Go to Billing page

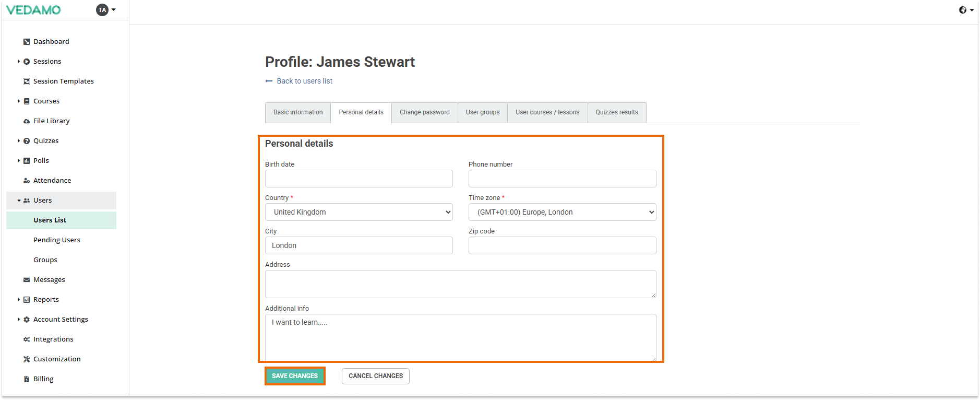pyautogui.click(x=43, y=379)
